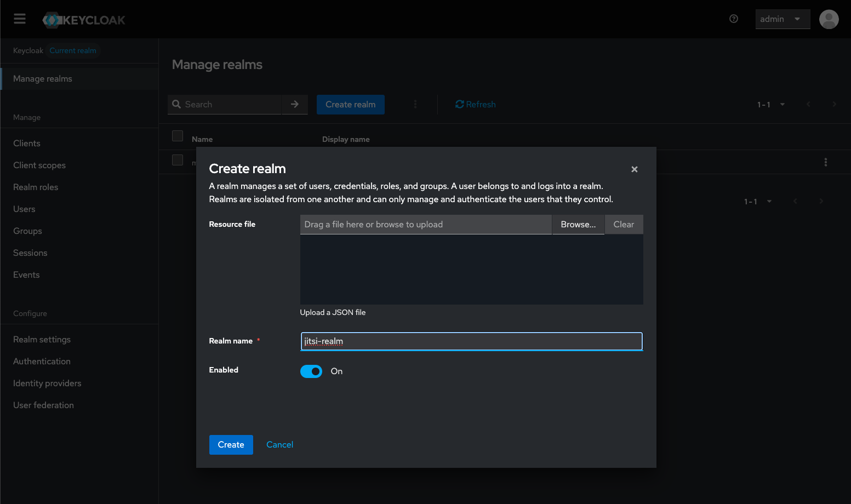Open the help question mark icon

point(733,19)
